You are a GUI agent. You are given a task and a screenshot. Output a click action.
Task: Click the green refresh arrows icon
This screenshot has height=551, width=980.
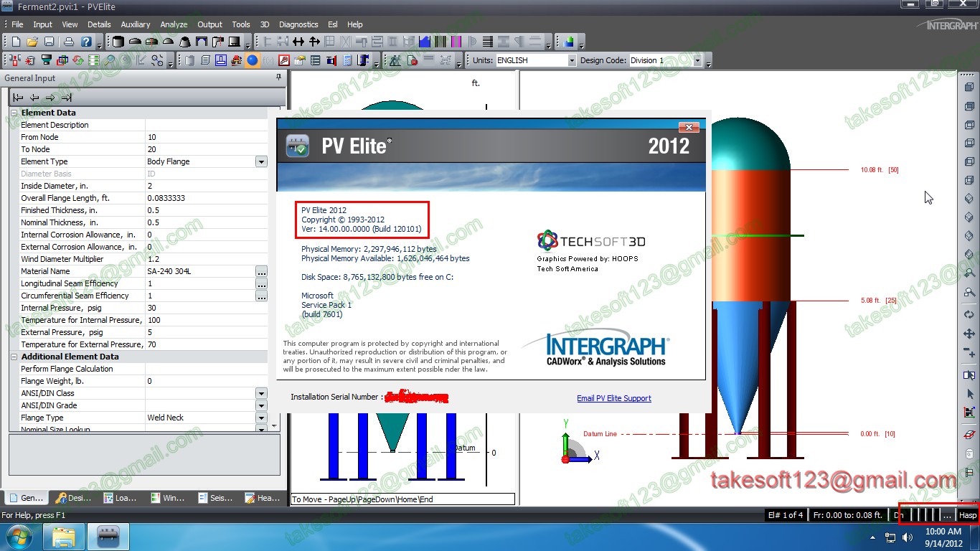pos(77,60)
